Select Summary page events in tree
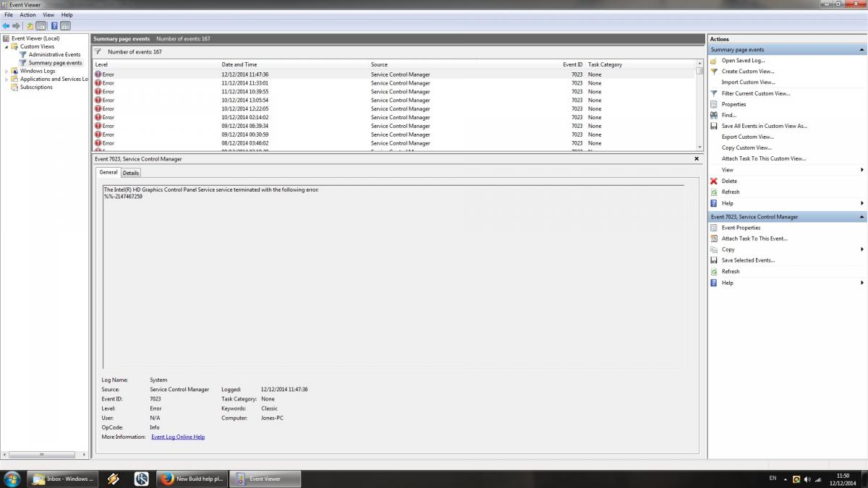Screen dimensions: 868x488 point(55,63)
